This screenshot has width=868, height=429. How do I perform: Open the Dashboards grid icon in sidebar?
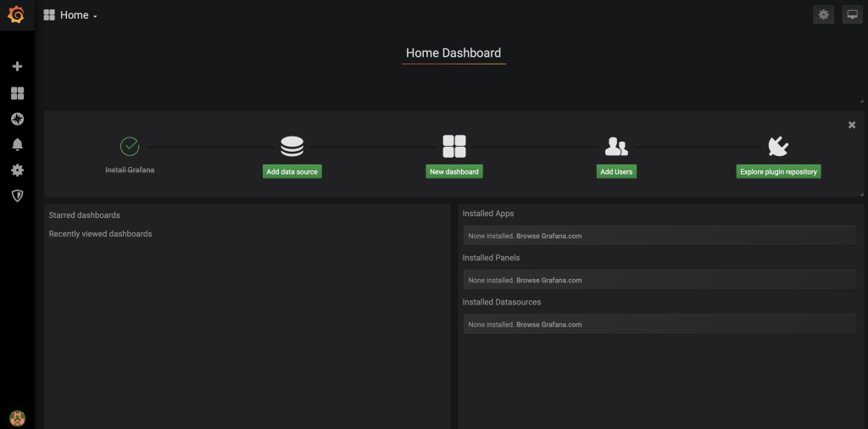click(x=17, y=93)
